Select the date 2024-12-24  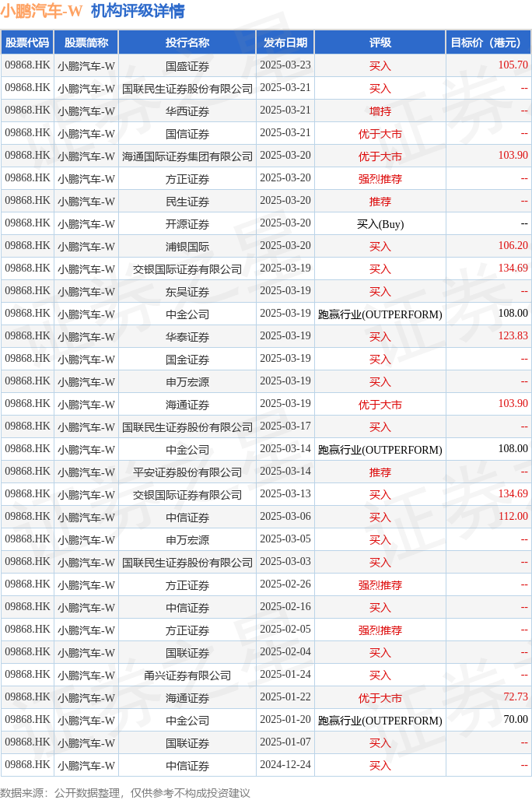tap(285, 764)
